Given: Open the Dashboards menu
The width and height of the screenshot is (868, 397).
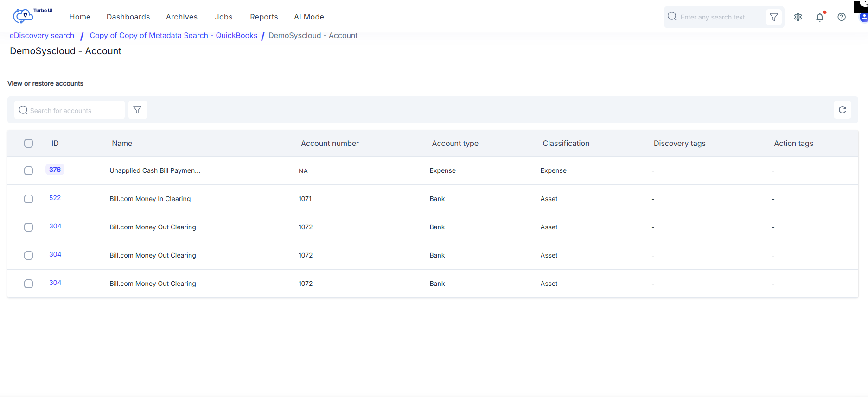Looking at the screenshot, I should [128, 17].
